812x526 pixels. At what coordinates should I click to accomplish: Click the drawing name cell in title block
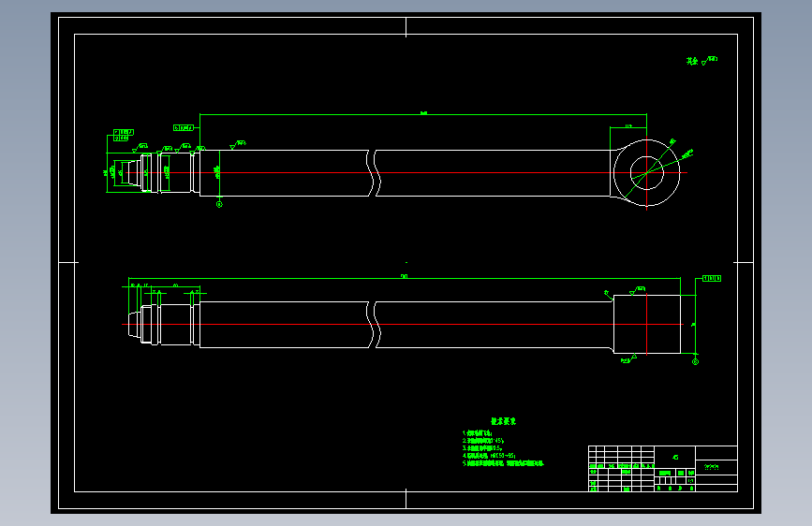716,467
